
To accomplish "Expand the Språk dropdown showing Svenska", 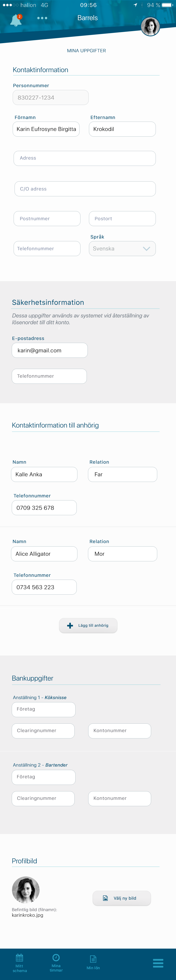I will pos(122,248).
